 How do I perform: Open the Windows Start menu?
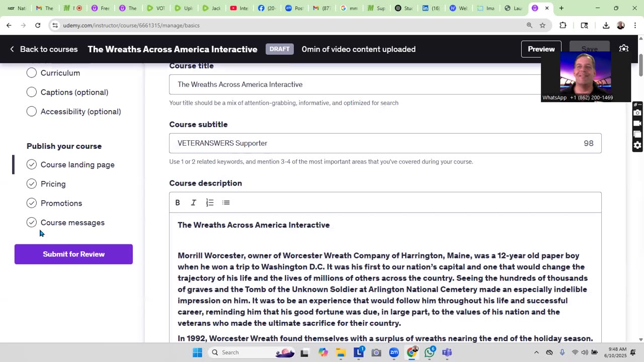pos(197,352)
